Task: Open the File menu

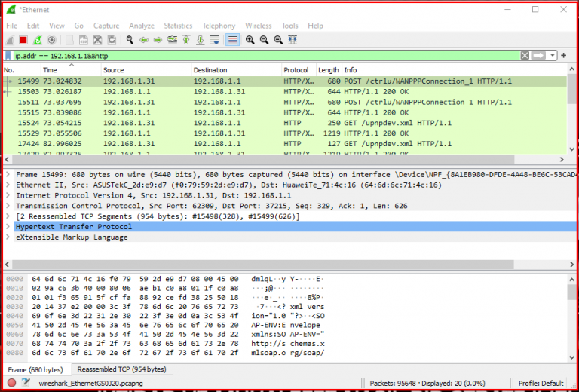Action: [12, 26]
